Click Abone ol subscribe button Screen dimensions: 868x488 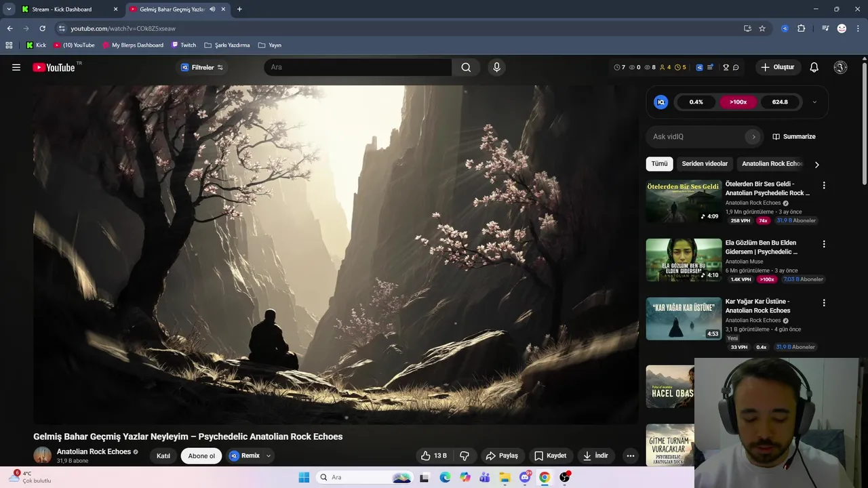point(201,455)
